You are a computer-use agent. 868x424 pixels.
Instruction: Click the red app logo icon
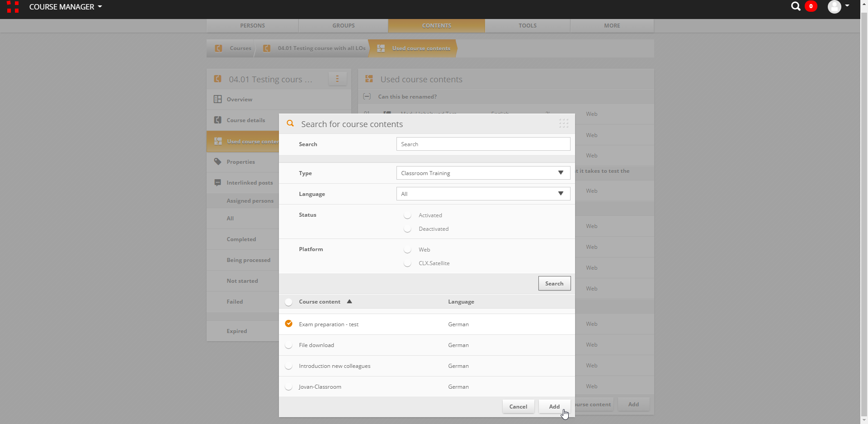(x=13, y=7)
